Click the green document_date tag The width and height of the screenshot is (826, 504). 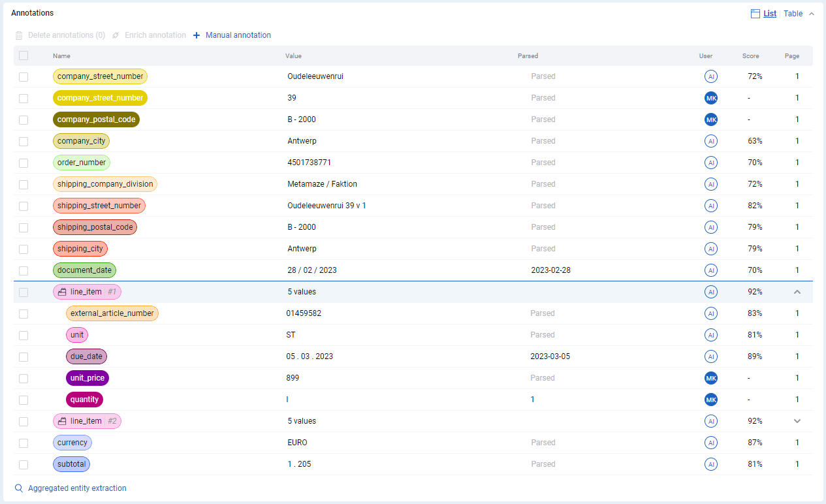coord(84,270)
